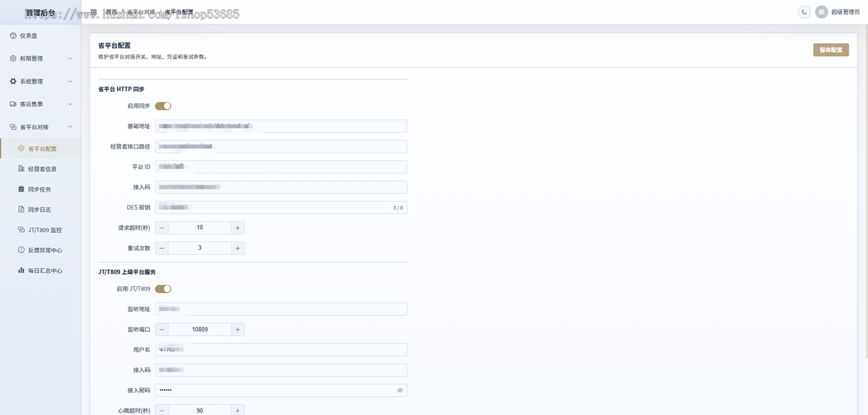Click the 管理后台 logo title
868x415 pixels.
coord(41,13)
